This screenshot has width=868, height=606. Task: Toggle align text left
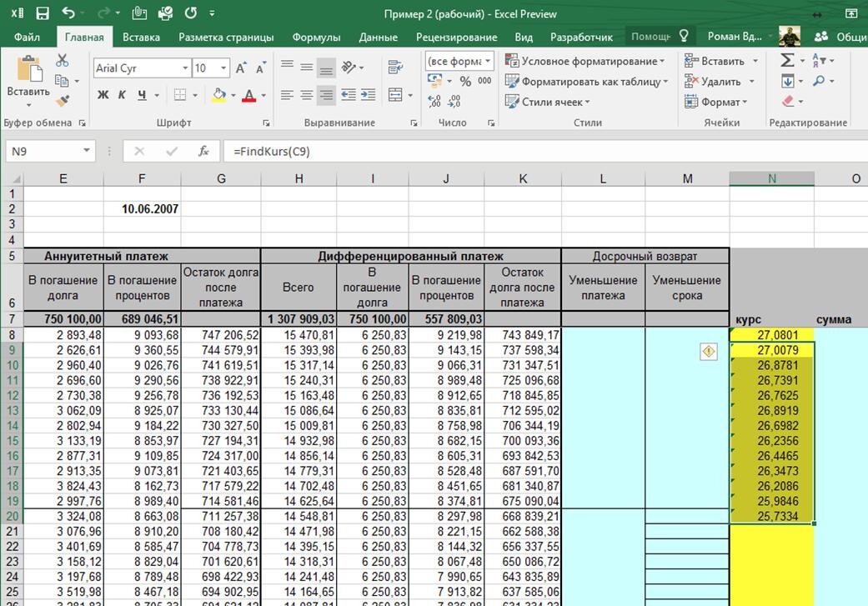287,95
